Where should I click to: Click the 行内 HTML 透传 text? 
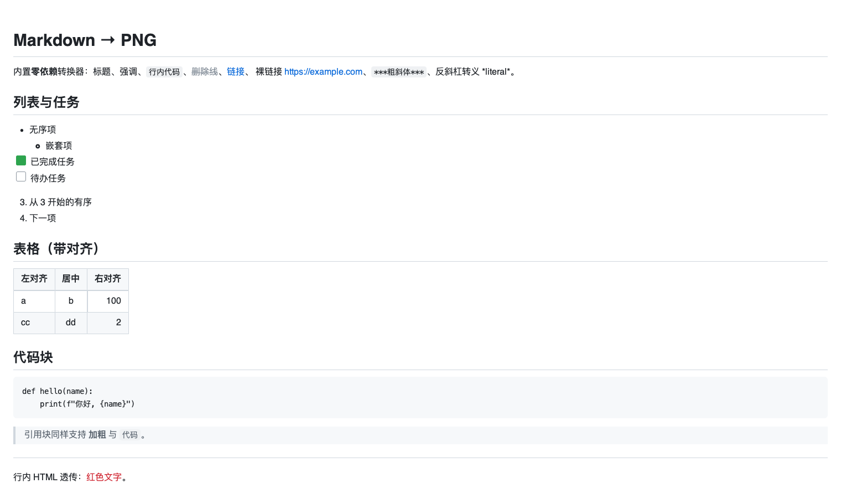[45, 477]
